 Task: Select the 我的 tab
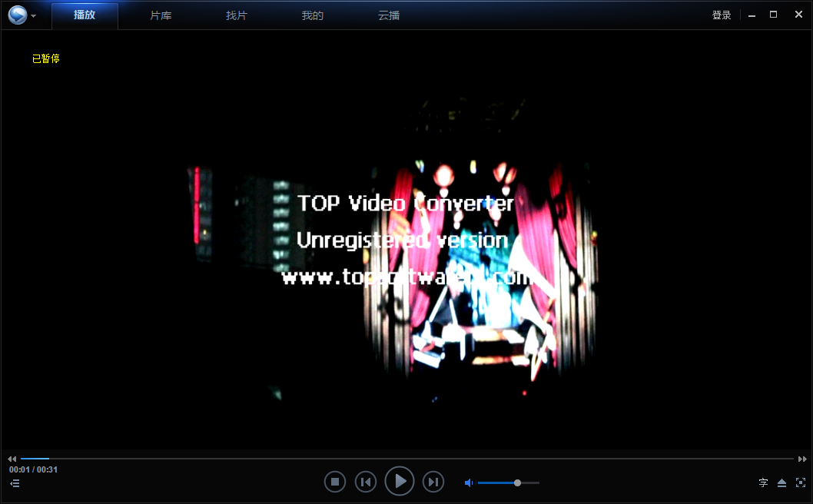tap(313, 15)
